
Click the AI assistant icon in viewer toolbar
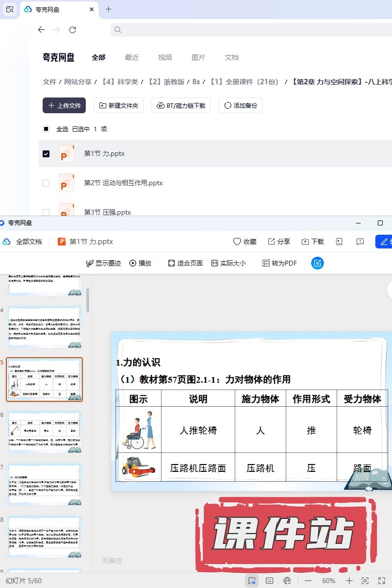(x=318, y=263)
